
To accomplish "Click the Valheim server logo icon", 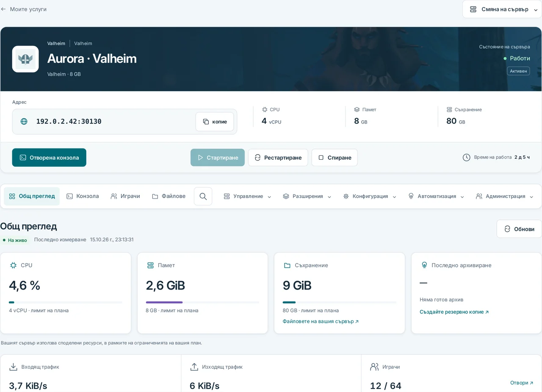I will [25, 59].
